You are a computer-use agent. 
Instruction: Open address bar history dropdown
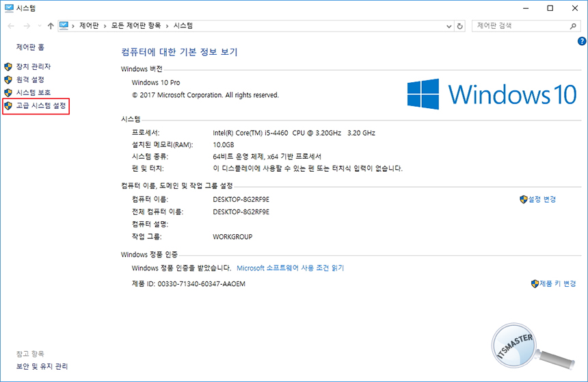pos(449,26)
